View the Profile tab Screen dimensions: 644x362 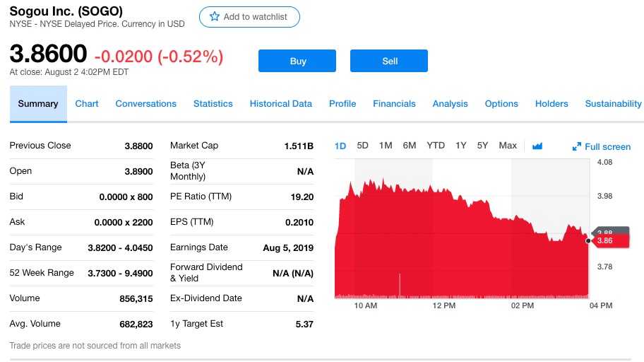click(x=342, y=104)
